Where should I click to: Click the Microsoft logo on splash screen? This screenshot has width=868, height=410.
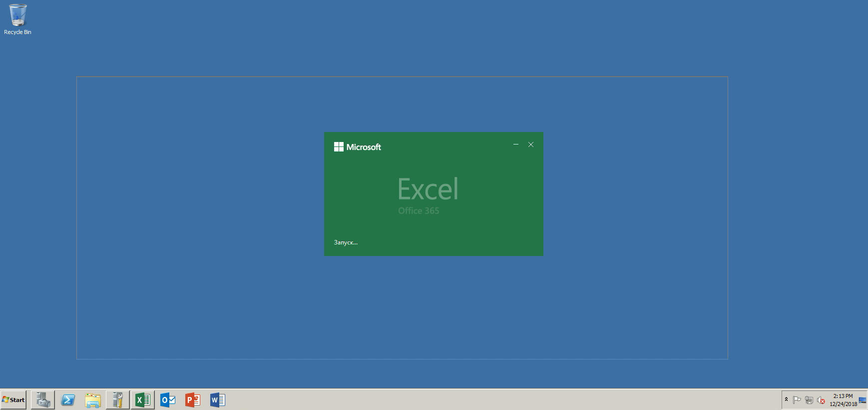pos(358,147)
